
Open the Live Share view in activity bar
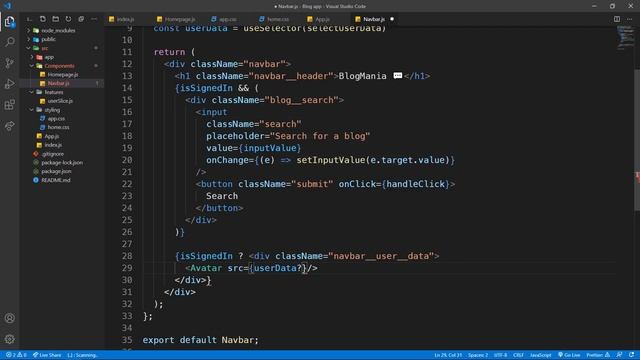click(9, 126)
